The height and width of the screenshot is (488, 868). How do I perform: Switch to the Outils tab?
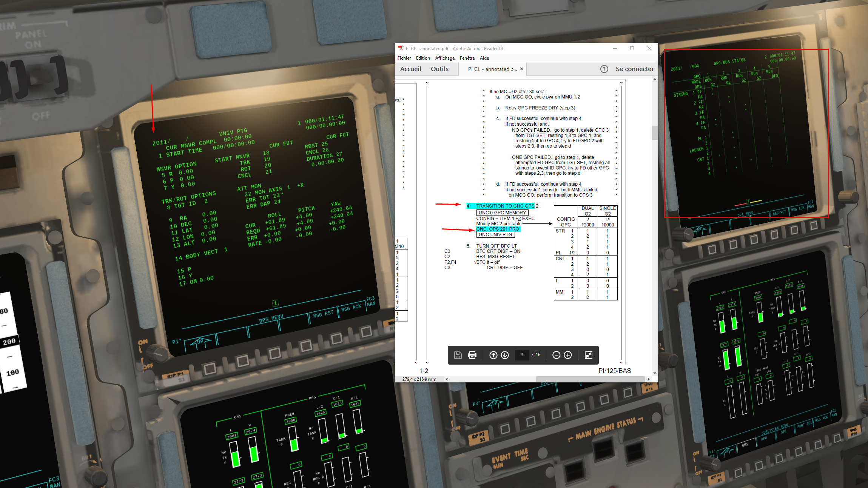(x=439, y=69)
